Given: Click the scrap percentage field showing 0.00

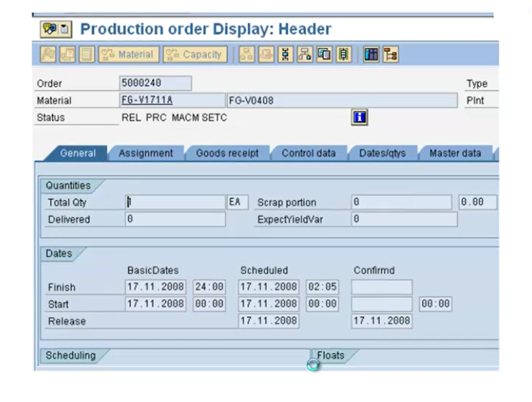Looking at the screenshot, I should coord(478,202).
